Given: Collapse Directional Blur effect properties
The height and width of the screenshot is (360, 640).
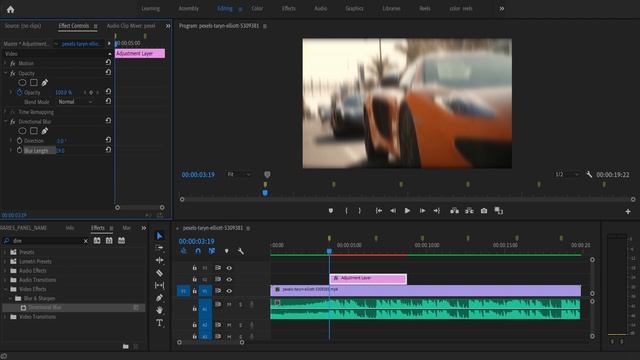Looking at the screenshot, I should [5, 121].
